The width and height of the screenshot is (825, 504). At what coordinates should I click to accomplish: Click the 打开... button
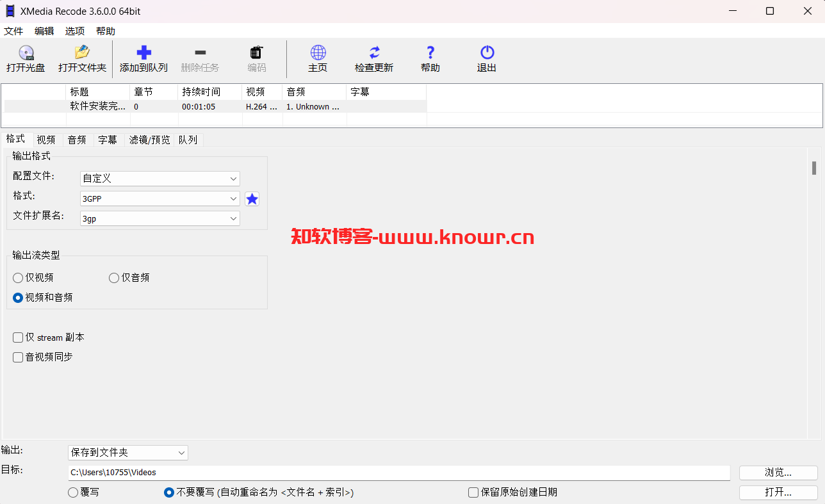click(x=778, y=492)
